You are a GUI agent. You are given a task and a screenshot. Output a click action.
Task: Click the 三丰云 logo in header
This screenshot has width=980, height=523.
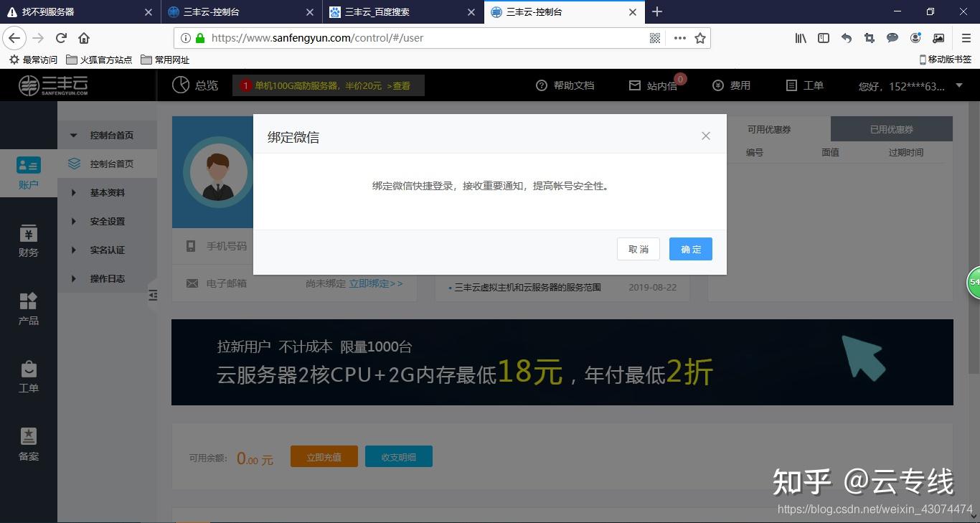(54, 85)
